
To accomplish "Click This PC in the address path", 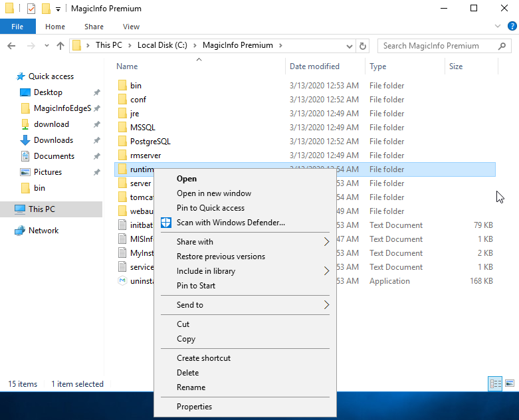I will pyautogui.click(x=109, y=45).
